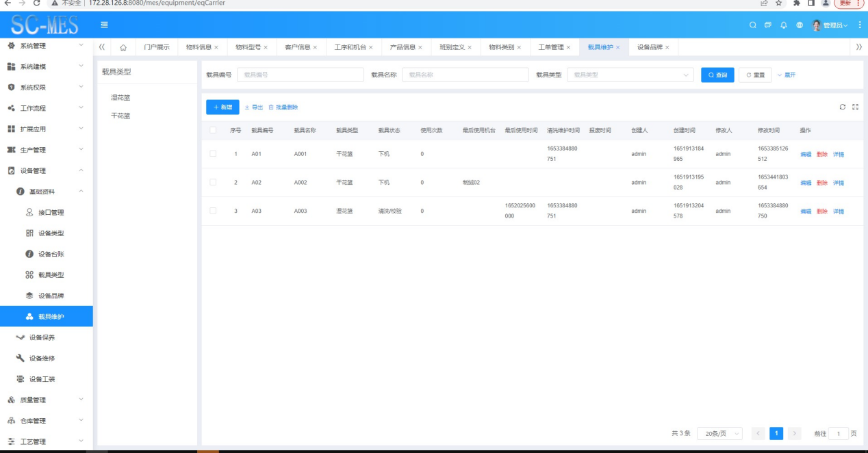Collapse the sidebar with the hamburger icon
Screen dimensions: 868x453
[x=104, y=25]
